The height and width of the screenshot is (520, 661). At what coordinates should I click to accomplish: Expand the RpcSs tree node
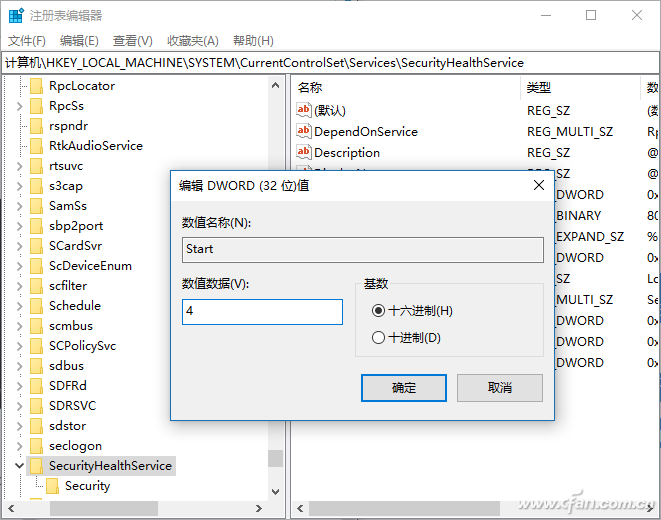[x=19, y=106]
